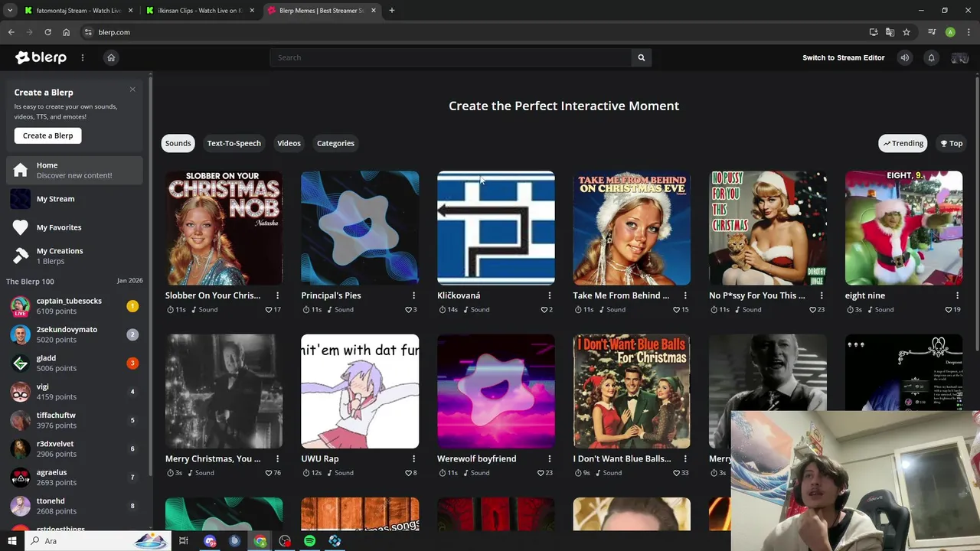This screenshot has width=980, height=551.
Task: Play the eight nine Grinch thumbnail
Action: pos(903,228)
